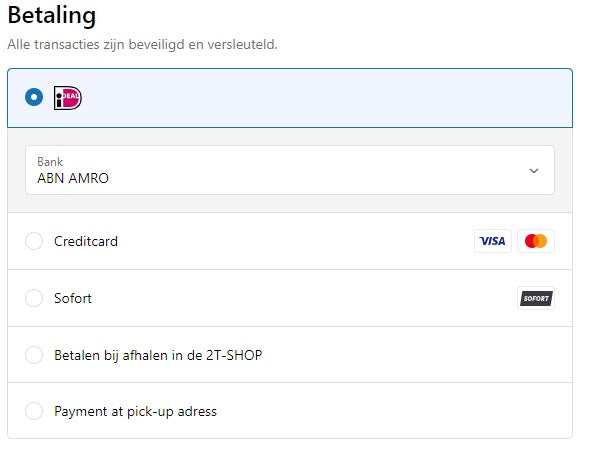Click the Mastercard logo icon

[536, 241]
